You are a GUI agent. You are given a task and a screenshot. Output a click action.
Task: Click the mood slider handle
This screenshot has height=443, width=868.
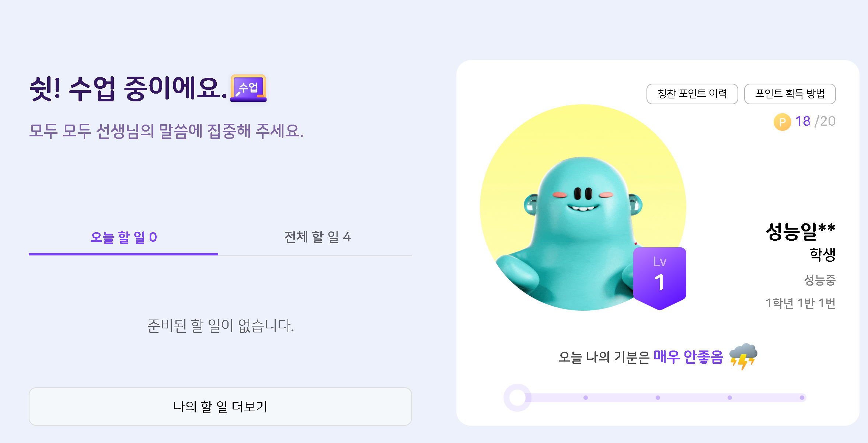coord(517,398)
